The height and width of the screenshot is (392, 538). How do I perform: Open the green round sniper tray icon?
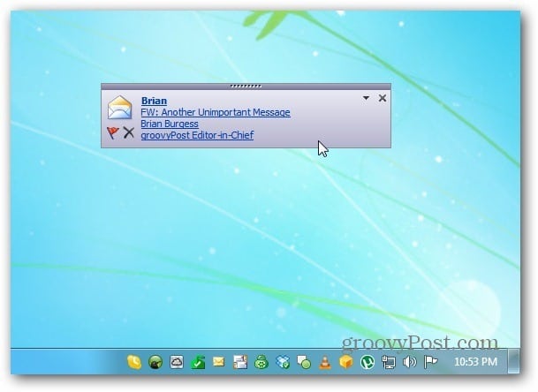tap(155, 362)
